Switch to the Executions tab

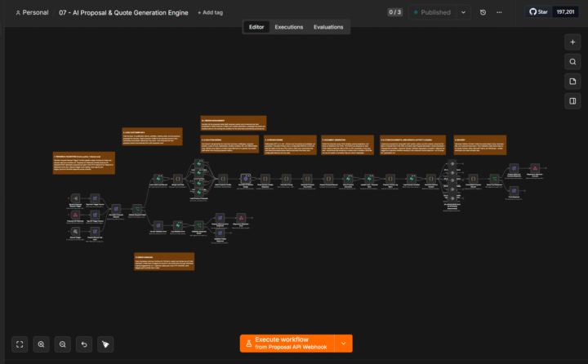pyautogui.click(x=289, y=27)
